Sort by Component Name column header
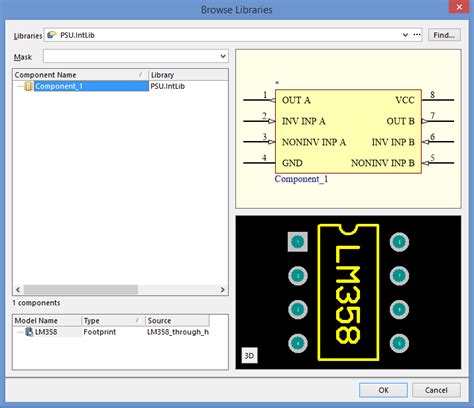This screenshot has width=474, height=408. [80, 75]
